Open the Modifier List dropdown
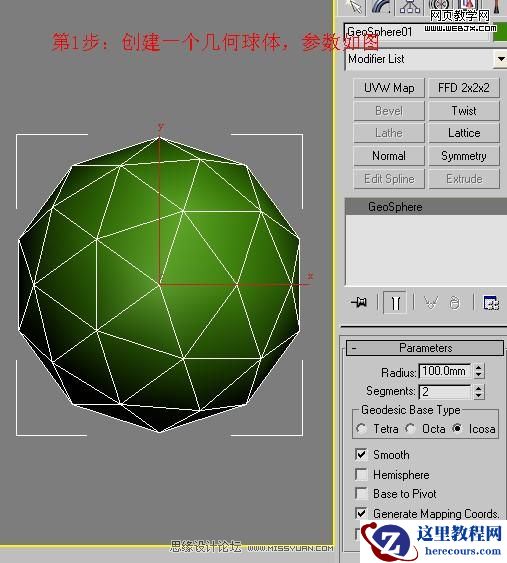The image size is (507, 563). tap(501, 59)
